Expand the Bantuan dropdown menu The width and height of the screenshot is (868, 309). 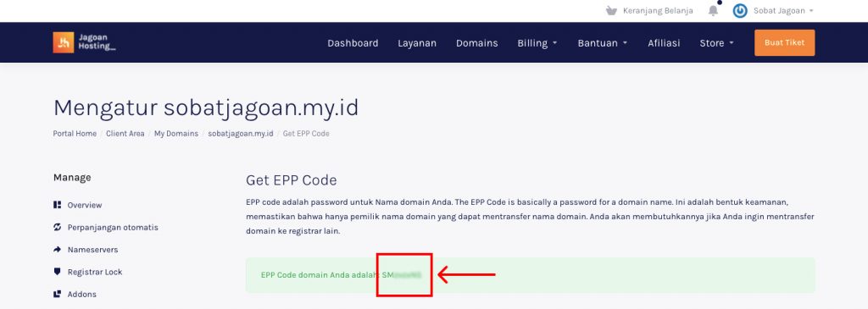[x=603, y=43]
